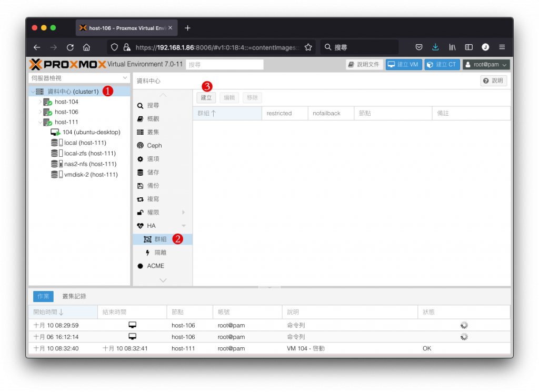Sort by nofailback column header
539x392 pixels.
[x=331, y=113]
